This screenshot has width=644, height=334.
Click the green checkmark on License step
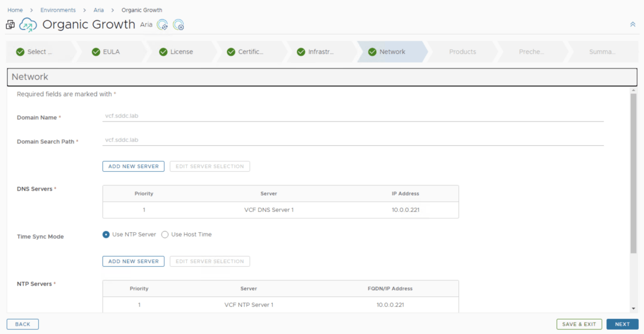pos(164,52)
